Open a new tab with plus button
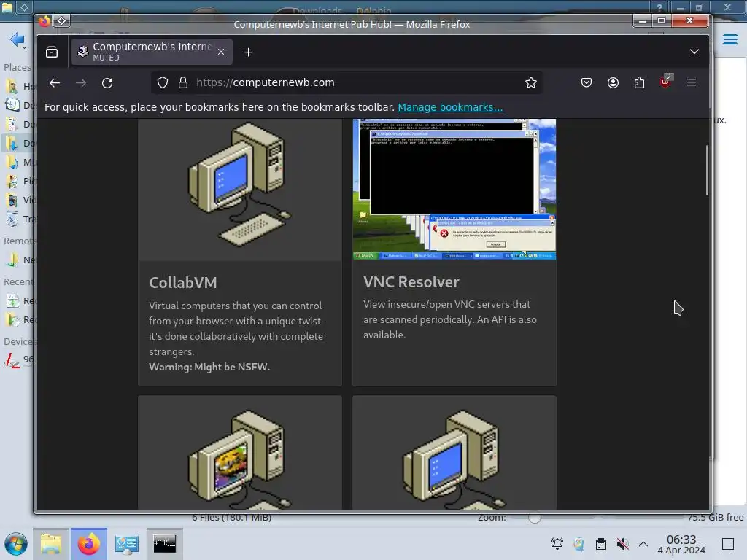Screen dimensions: 747x560 tap(248, 52)
